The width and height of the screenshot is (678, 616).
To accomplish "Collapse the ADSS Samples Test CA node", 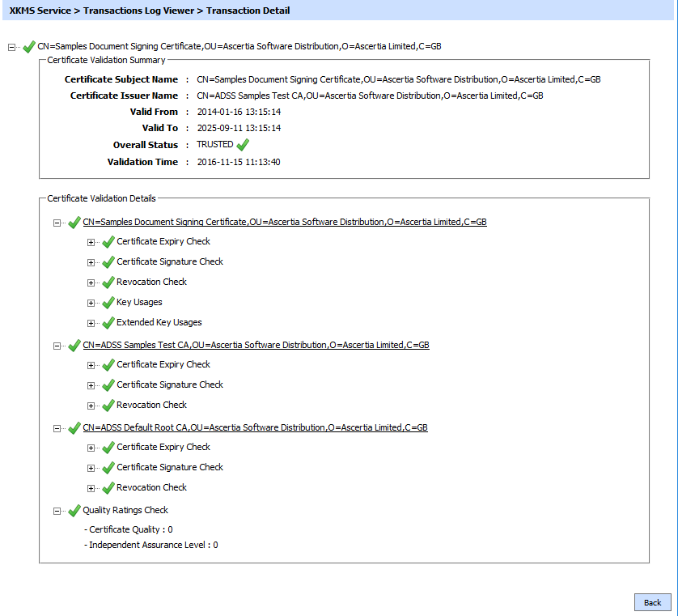I will pyautogui.click(x=57, y=346).
